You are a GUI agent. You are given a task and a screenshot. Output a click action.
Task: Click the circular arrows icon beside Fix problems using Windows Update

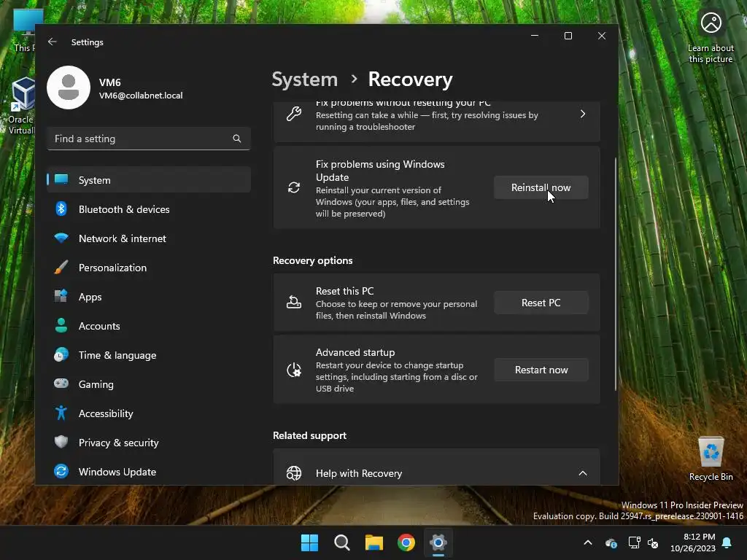click(x=294, y=187)
